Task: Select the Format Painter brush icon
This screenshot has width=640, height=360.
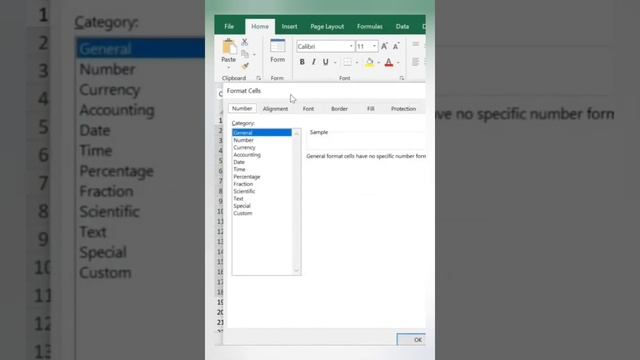Action: click(x=245, y=65)
